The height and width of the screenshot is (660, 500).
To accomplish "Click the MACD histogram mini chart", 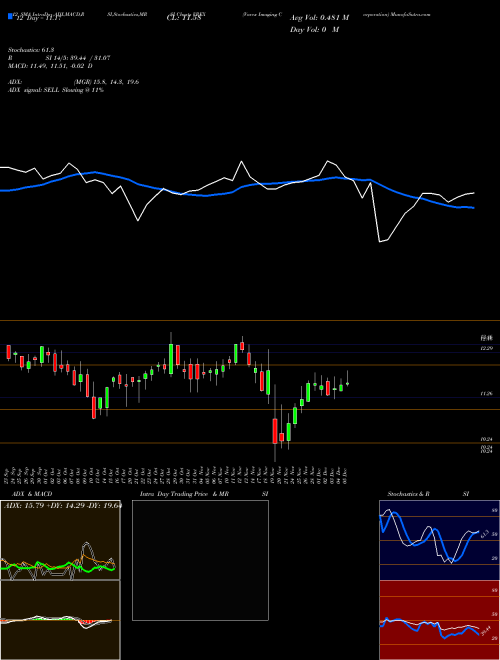I will point(60,620).
